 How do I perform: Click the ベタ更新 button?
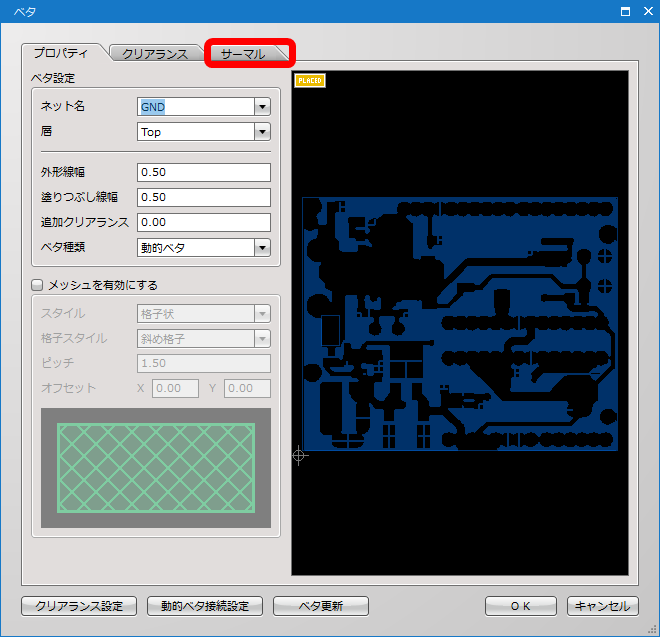[321, 606]
